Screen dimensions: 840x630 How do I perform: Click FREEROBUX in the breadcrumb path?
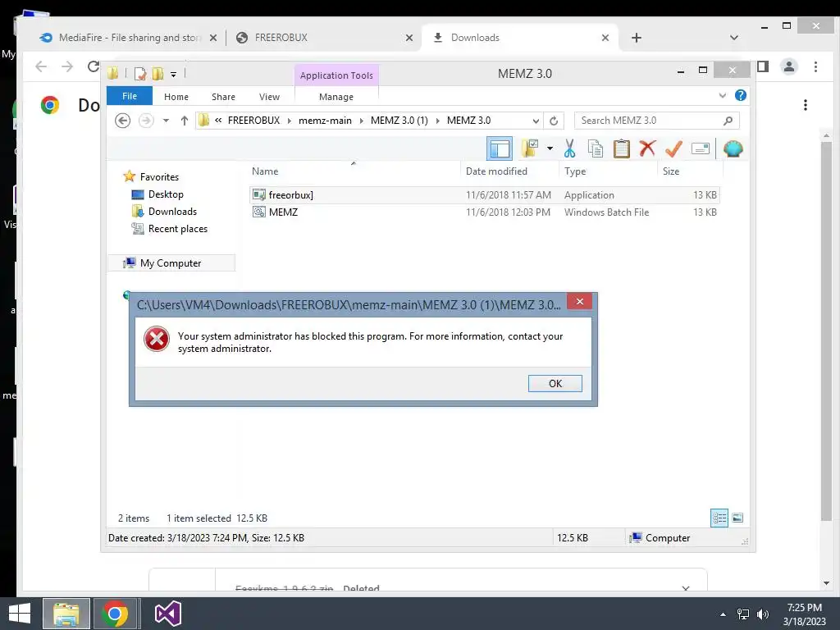pos(253,121)
